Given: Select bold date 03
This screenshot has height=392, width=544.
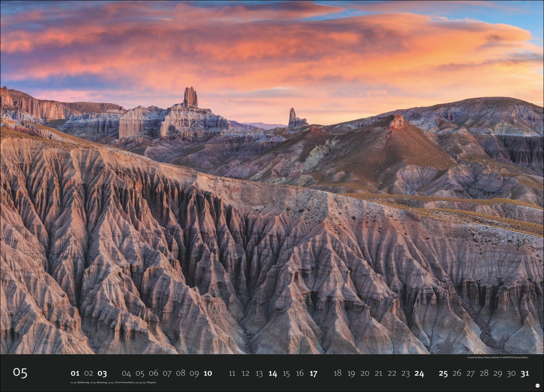Looking at the screenshot, I should (x=102, y=373).
